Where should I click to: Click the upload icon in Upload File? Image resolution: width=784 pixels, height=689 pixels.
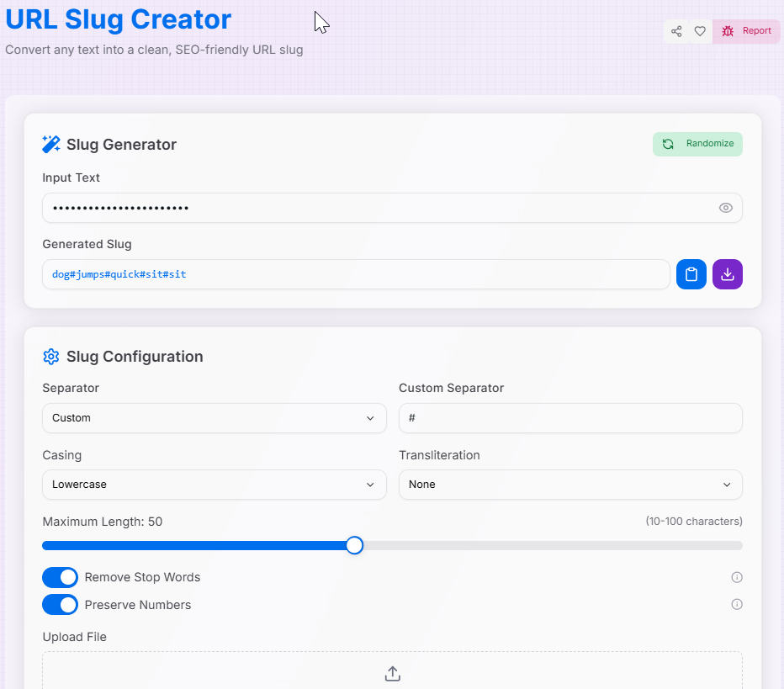(x=392, y=673)
